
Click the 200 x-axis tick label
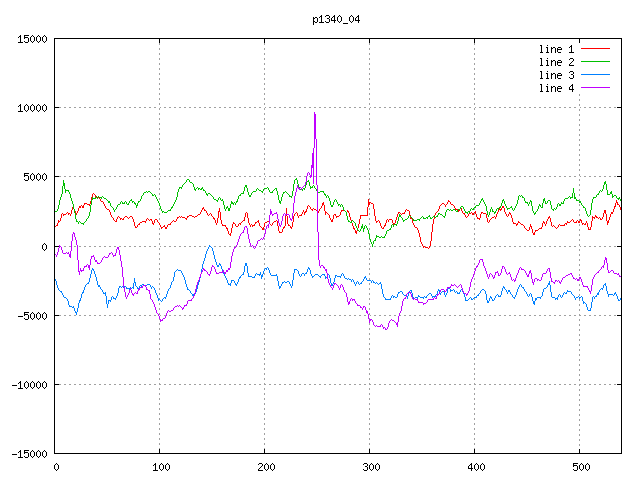point(265,467)
